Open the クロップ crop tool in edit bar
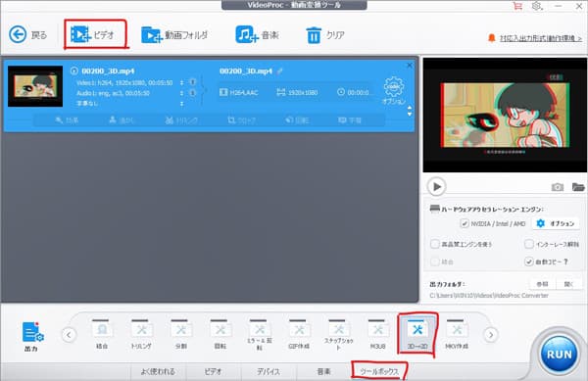This screenshot has width=588, height=381. 242,120
